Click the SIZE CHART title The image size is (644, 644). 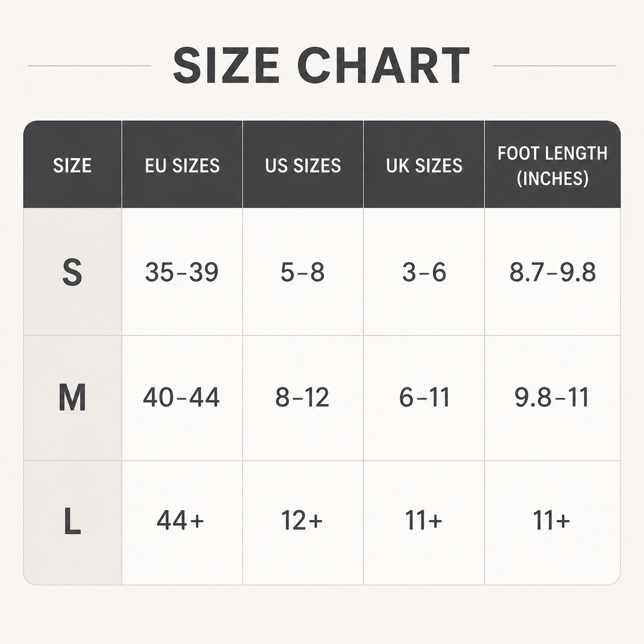pyautogui.click(x=321, y=66)
